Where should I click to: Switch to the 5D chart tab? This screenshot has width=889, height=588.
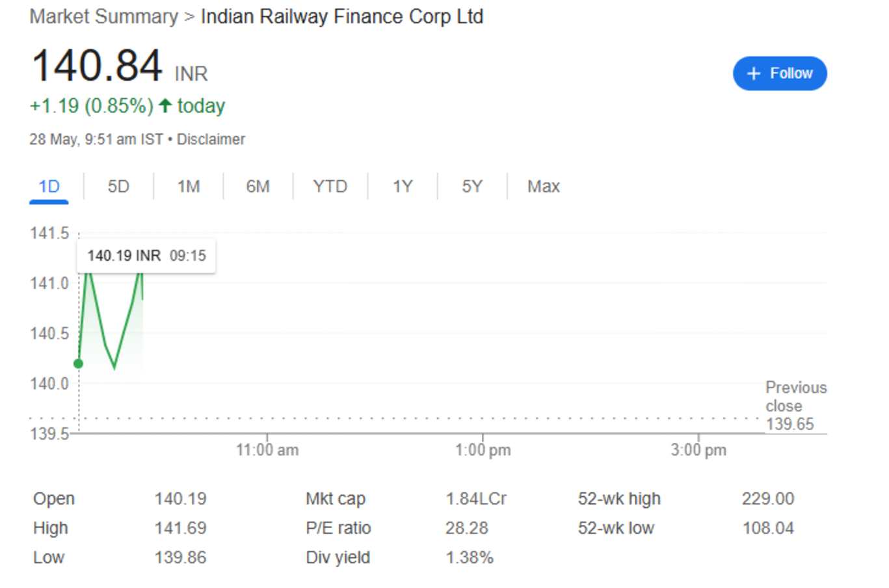click(x=117, y=186)
